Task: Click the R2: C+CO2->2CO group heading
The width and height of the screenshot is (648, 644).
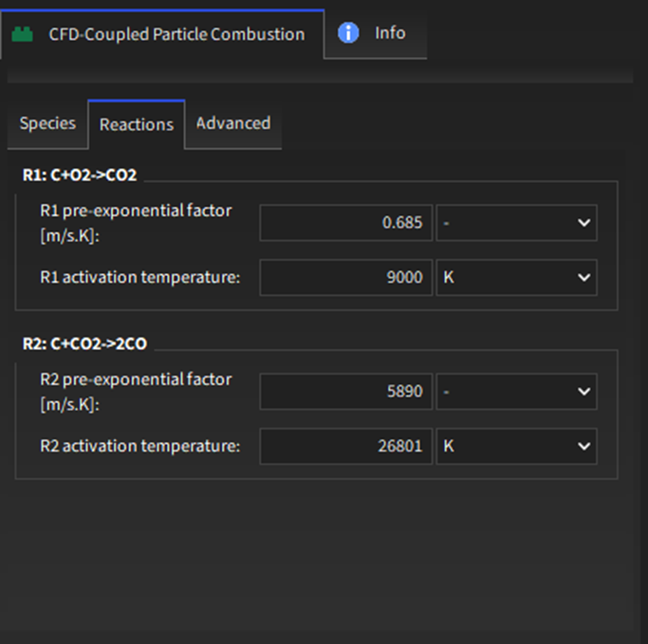Action: [84, 343]
